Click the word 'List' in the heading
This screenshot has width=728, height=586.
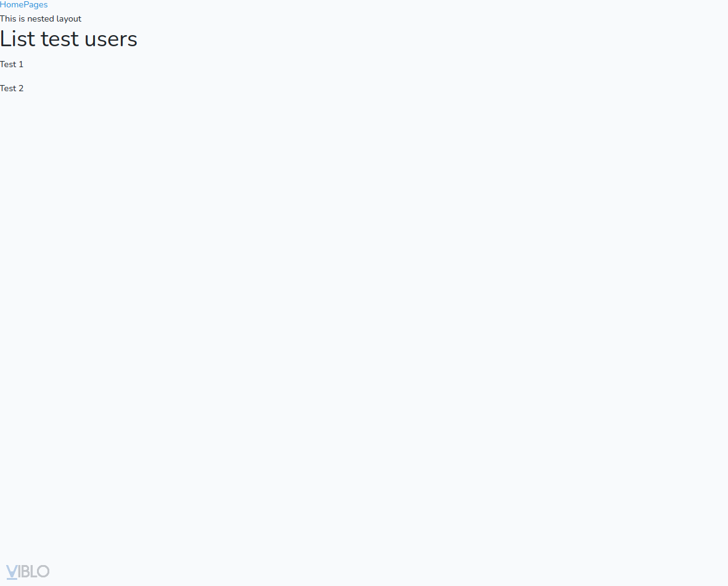coord(18,39)
